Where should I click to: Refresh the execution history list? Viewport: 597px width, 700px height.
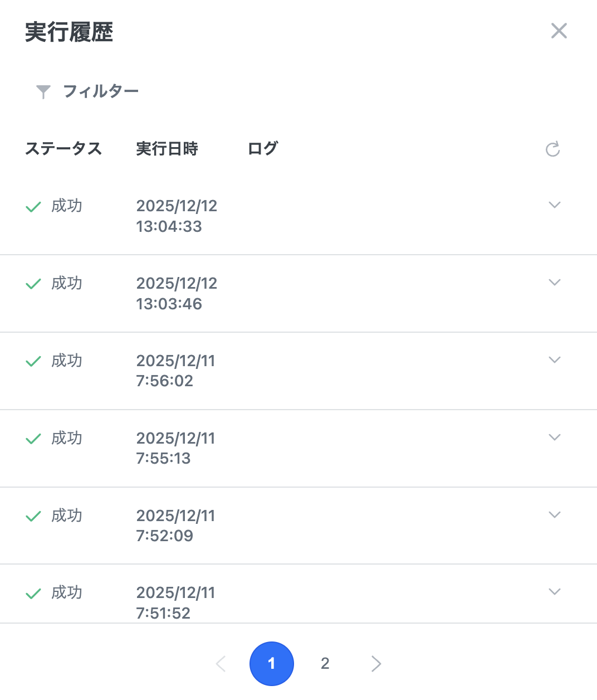(552, 149)
